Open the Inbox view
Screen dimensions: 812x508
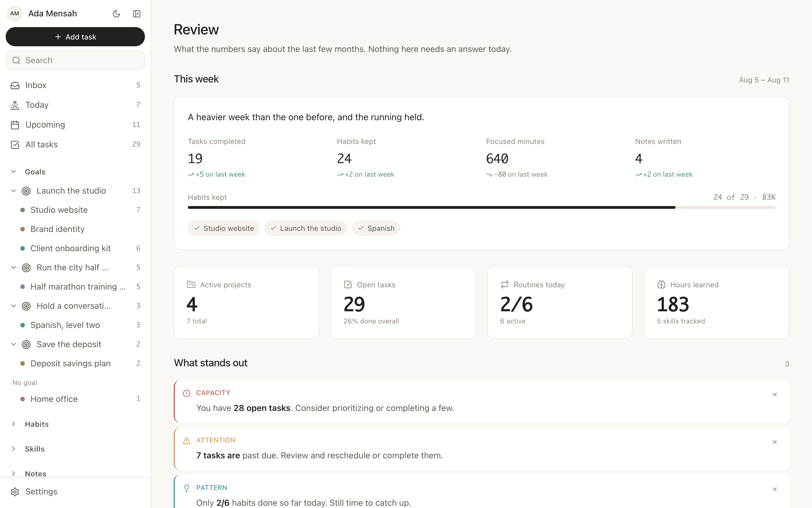pos(75,85)
